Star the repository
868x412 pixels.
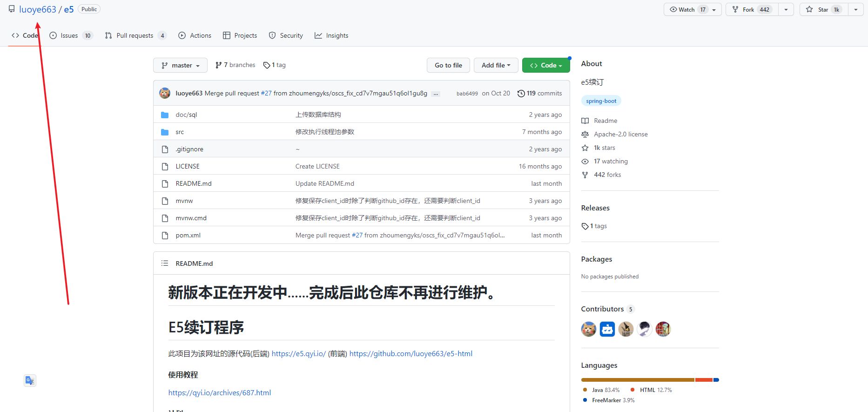click(x=824, y=9)
